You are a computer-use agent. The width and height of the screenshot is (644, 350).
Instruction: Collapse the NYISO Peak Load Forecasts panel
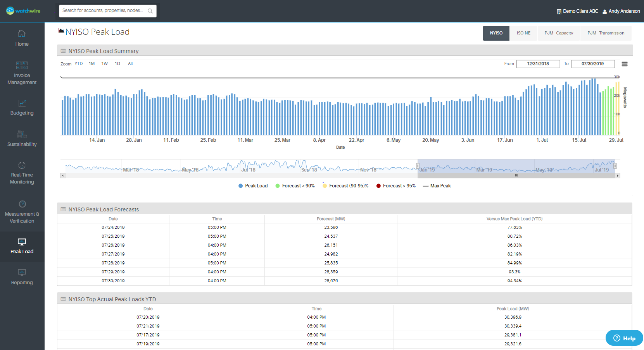coord(63,209)
